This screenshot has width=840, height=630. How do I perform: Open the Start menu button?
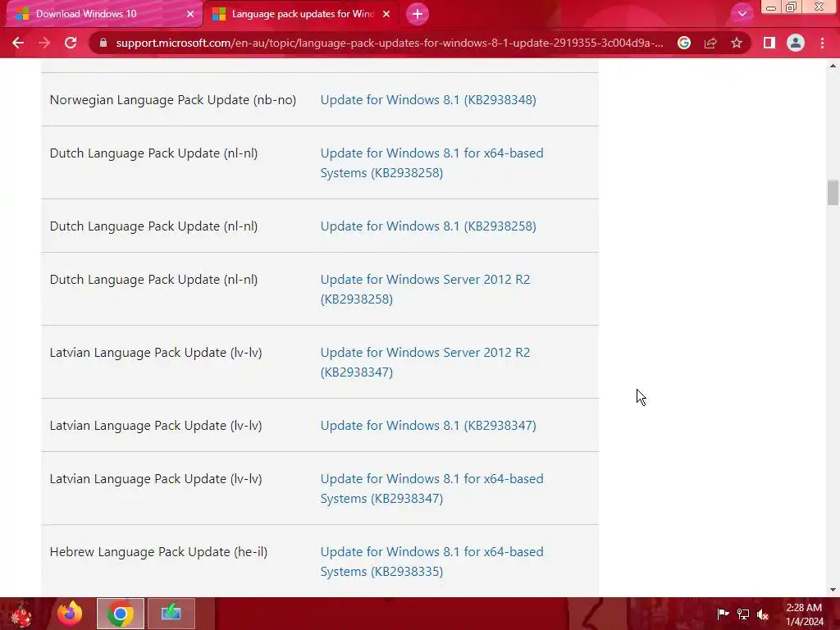[x=22, y=614]
